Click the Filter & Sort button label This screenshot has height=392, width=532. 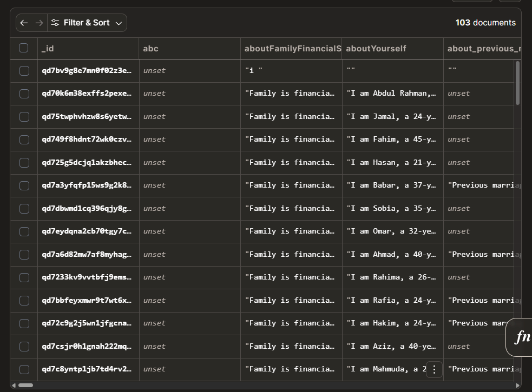[x=87, y=23]
